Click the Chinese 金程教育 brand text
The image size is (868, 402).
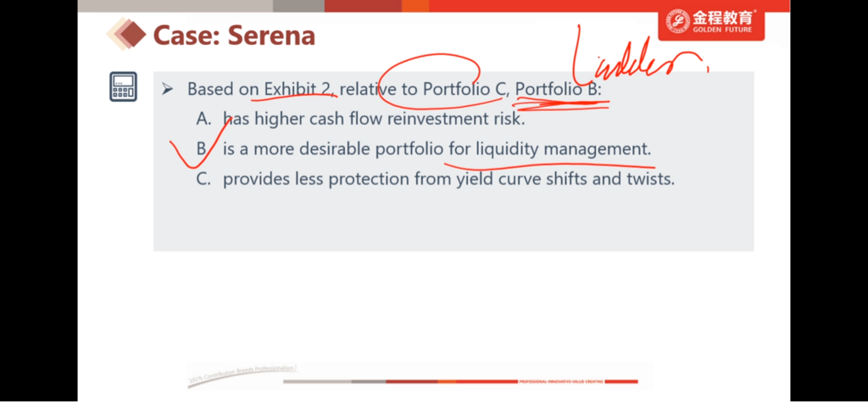[723, 17]
